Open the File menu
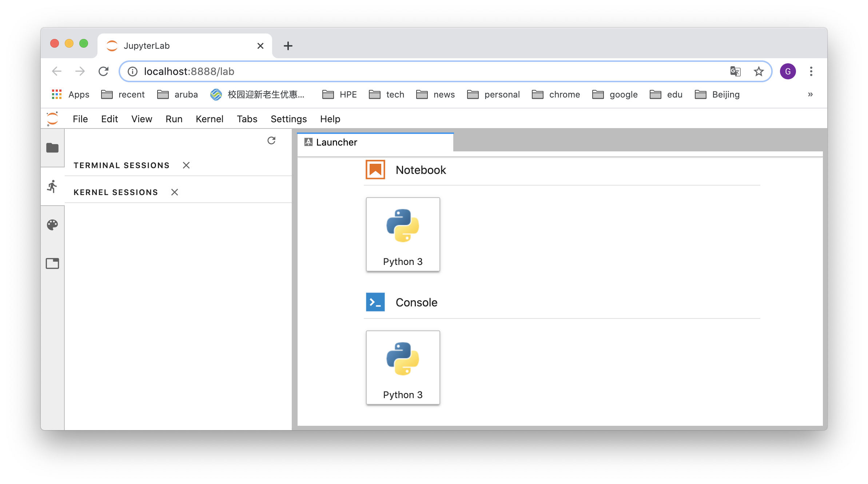Viewport: 868px width, 484px height. 80,119
